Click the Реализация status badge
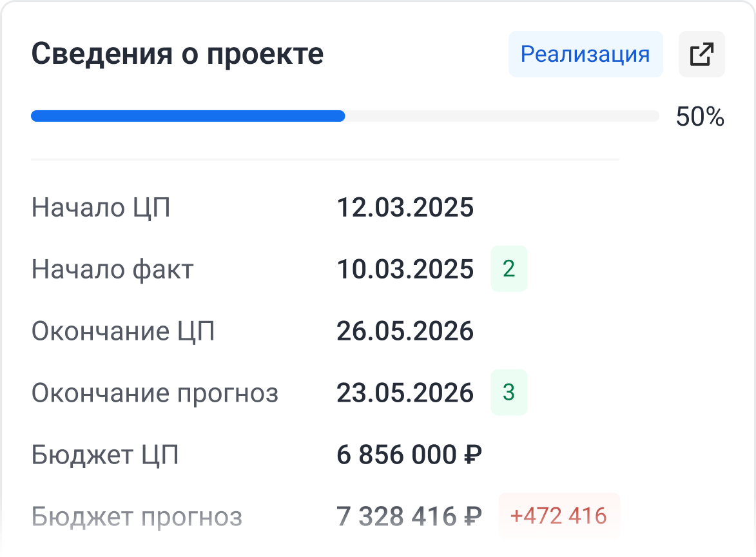756x557 pixels. (585, 54)
